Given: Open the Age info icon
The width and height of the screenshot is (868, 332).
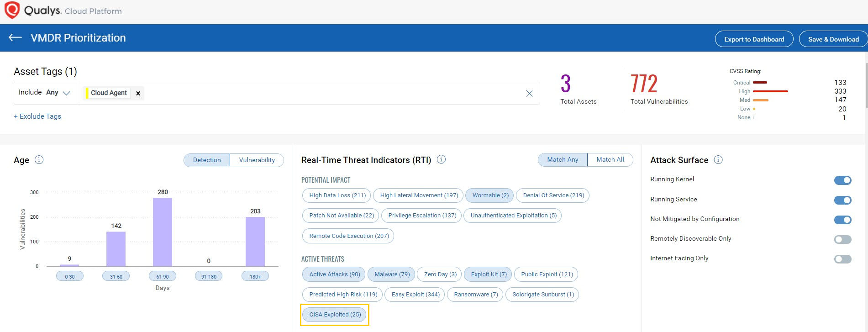Looking at the screenshot, I should pyautogui.click(x=39, y=160).
